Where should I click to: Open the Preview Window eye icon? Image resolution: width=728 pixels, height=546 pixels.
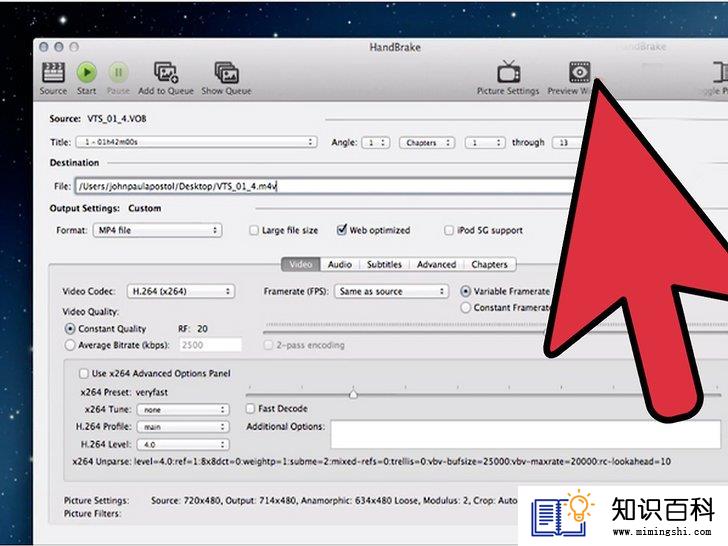pyautogui.click(x=580, y=72)
